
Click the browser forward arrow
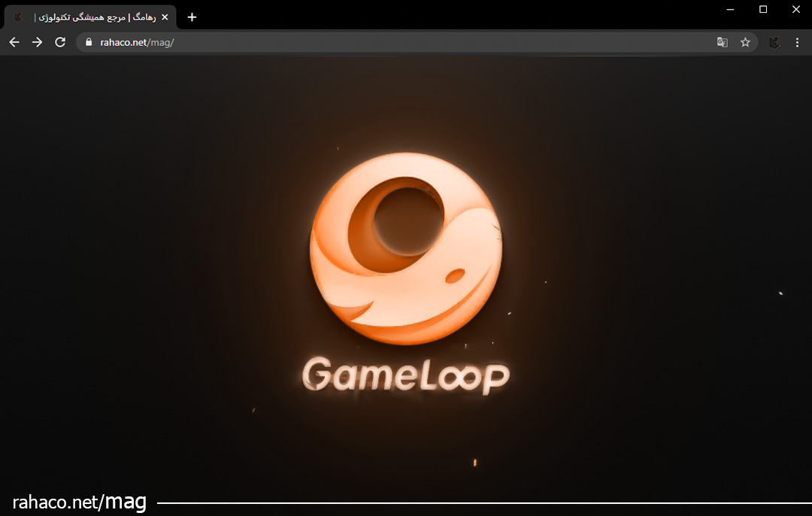tap(37, 42)
